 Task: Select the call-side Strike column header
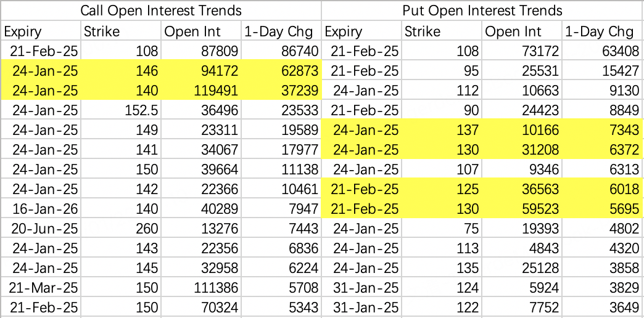coord(121,31)
